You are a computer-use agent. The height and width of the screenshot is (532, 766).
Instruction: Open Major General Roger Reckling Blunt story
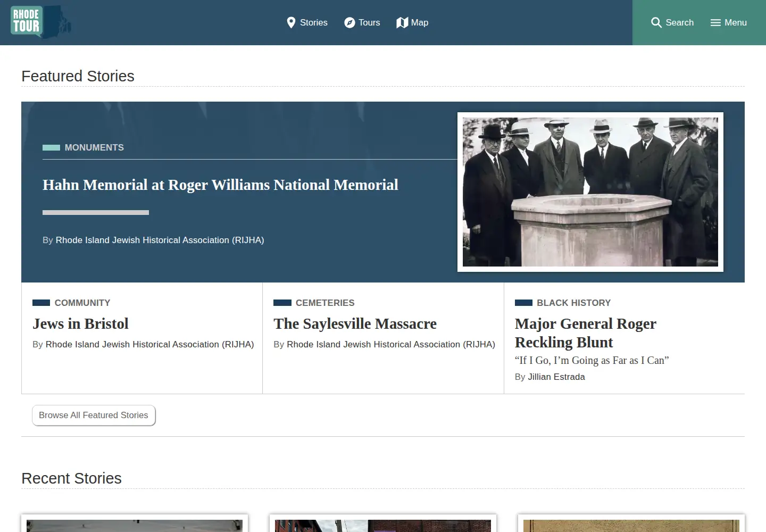[x=586, y=332]
